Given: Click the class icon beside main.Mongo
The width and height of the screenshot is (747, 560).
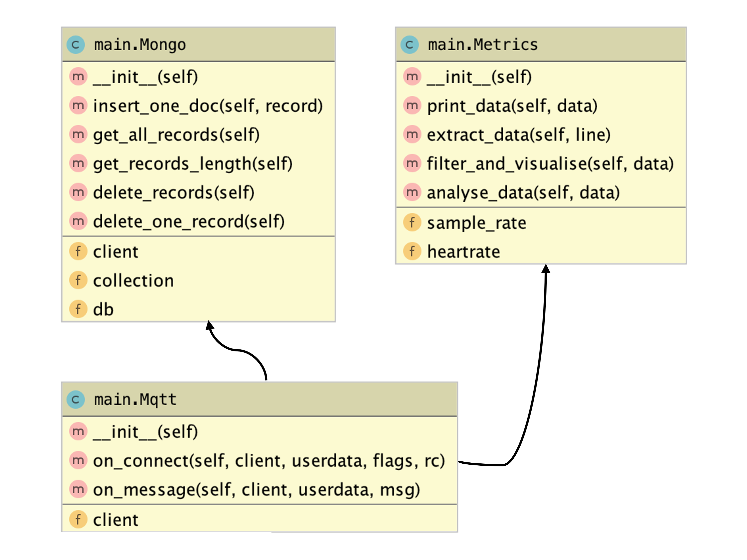Looking at the screenshot, I should [x=76, y=45].
